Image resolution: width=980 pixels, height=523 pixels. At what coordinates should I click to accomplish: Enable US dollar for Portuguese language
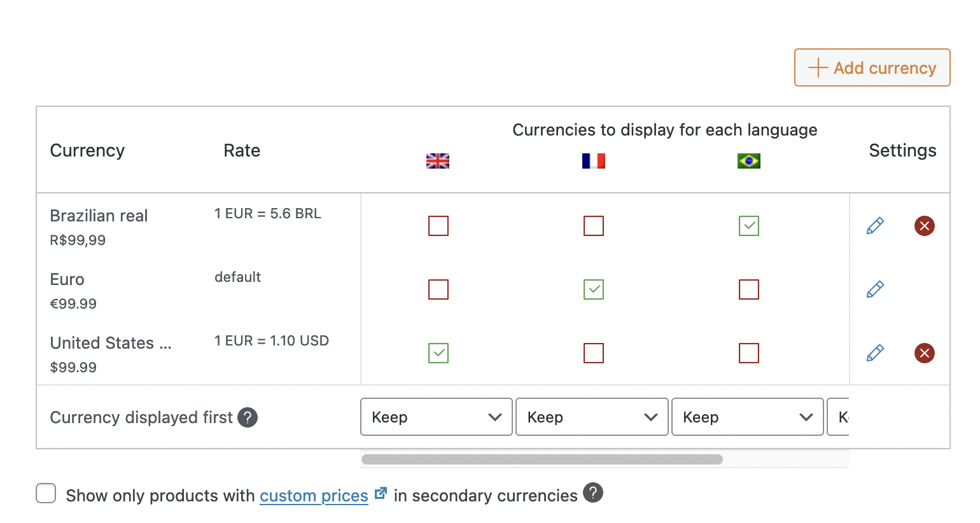point(749,353)
